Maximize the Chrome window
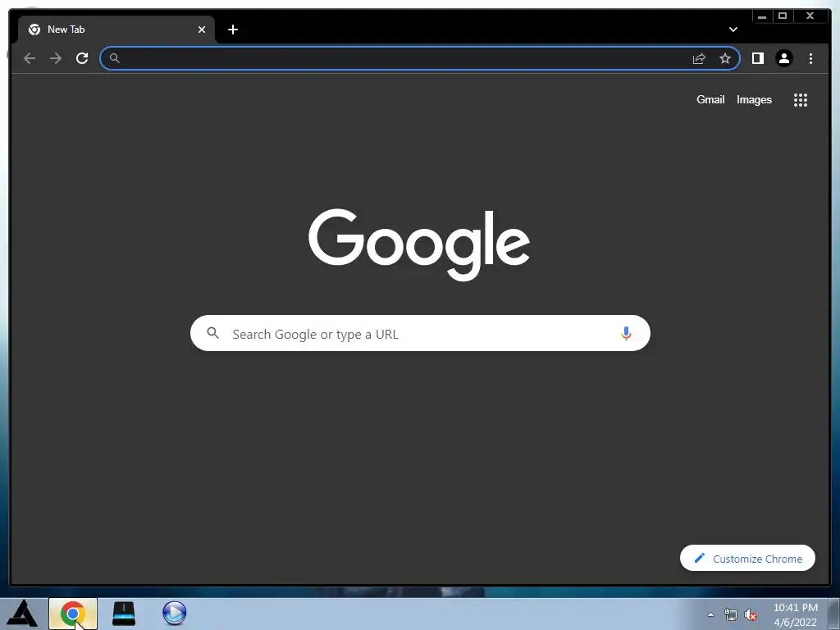 click(x=782, y=16)
